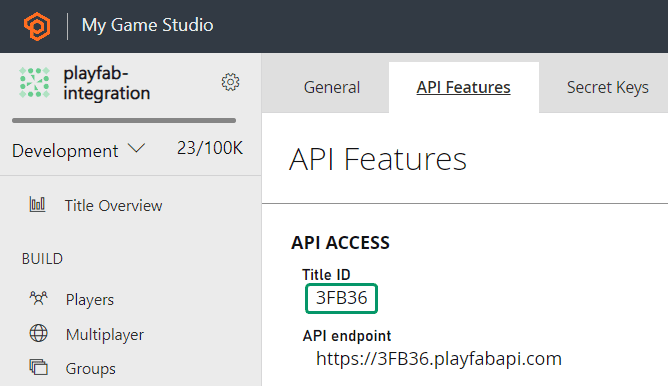Open Title Overview in sidebar
This screenshot has width=668, height=386.
(113, 206)
